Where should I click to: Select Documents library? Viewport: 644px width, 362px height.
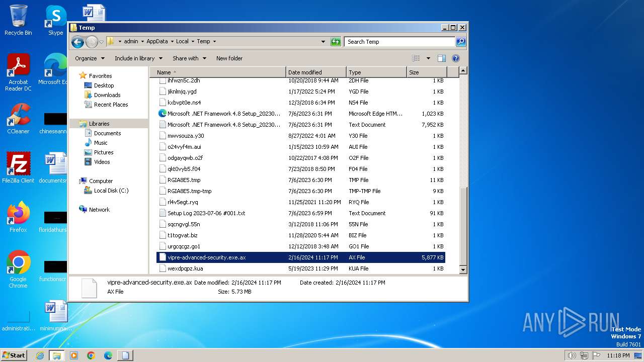tap(107, 133)
